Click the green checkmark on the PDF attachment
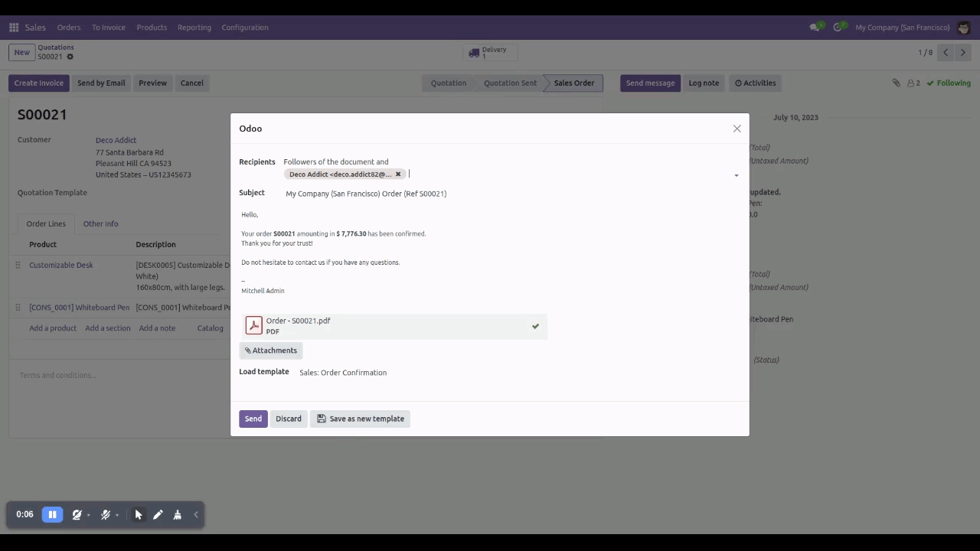 535,326
